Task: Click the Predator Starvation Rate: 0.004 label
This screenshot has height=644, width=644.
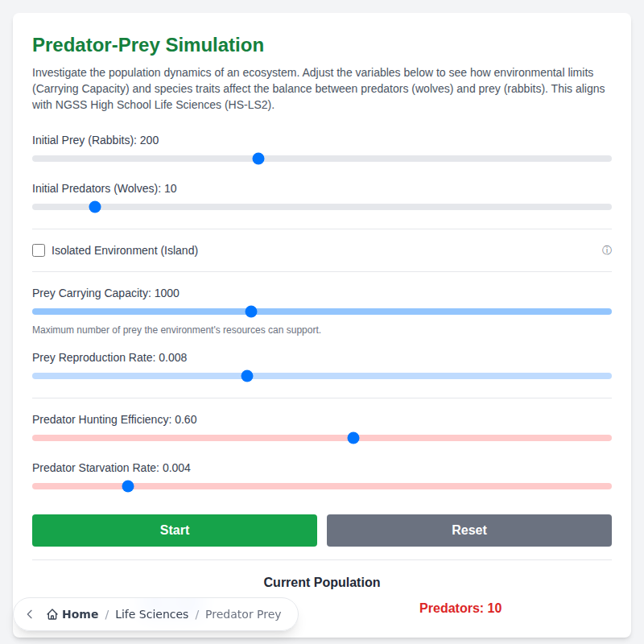Action: pyautogui.click(x=111, y=468)
